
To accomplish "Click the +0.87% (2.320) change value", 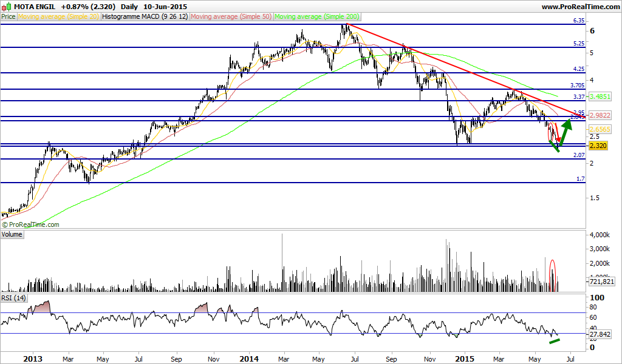I will 89,7.
